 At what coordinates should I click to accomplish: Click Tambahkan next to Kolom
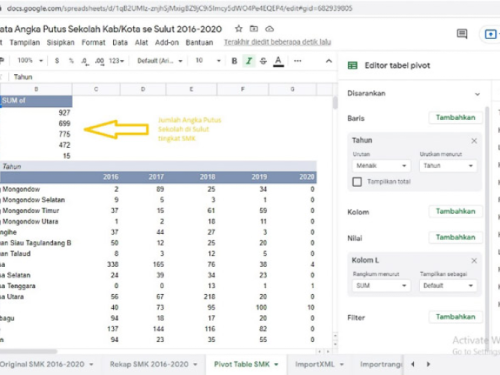pos(455,211)
